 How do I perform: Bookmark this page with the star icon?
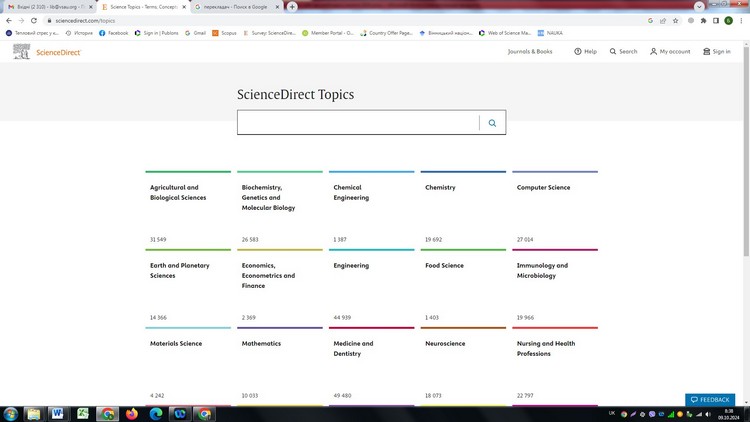[675, 21]
